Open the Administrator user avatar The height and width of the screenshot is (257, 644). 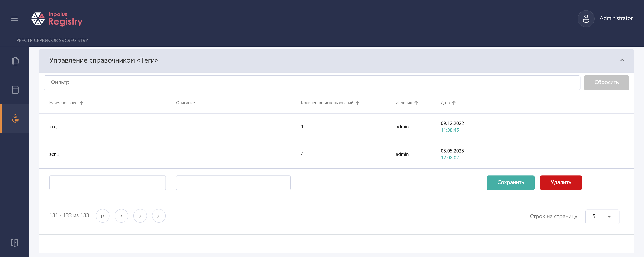(586, 19)
